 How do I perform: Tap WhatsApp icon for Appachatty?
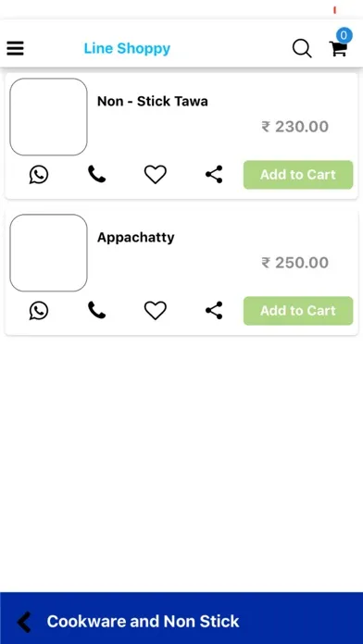pyautogui.click(x=39, y=311)
